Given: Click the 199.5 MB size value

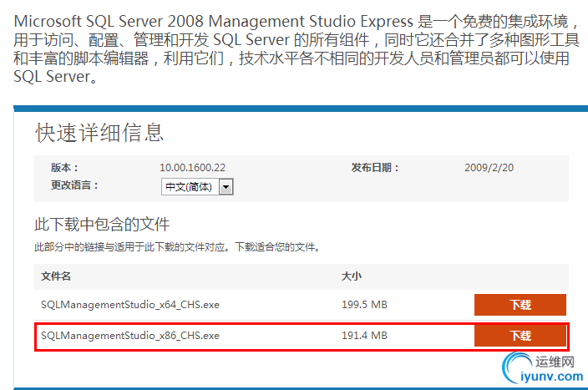Looking at the screenshot, I should (364, 305).
